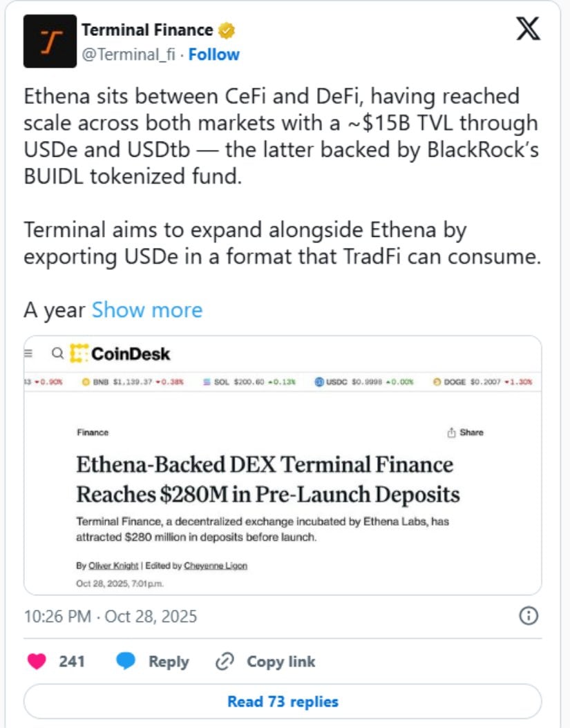Unlike the tweet via the heart icon
Viewport: 570px width, 728px height.
pyautogui.click(x=36, y=661)
